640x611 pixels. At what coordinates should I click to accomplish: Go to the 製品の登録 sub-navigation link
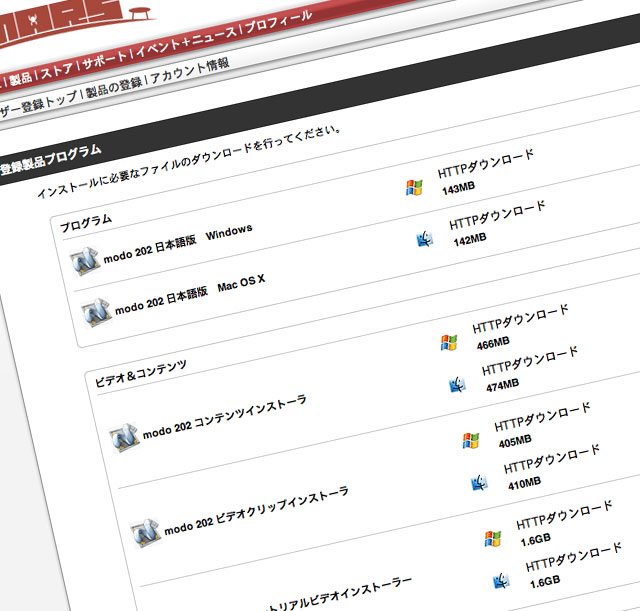(x=114, y=88)
